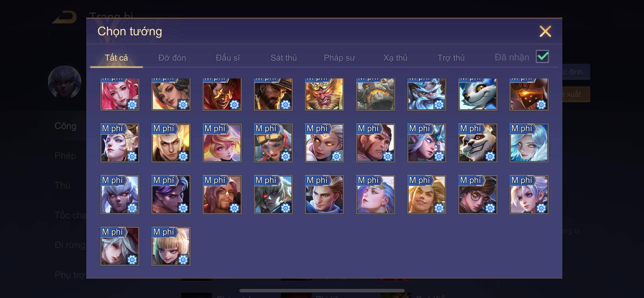Image resolution: width=644 pixels, height=298 pixels.
Task: Click the back arrow beside Trang bị
Action: (64, 17)
